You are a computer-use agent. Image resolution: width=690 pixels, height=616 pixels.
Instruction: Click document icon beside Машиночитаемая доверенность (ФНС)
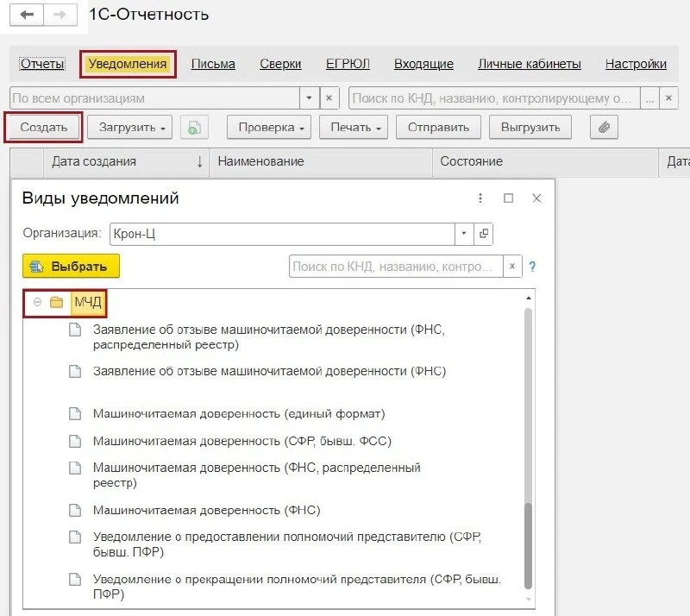tap(75, 510)
